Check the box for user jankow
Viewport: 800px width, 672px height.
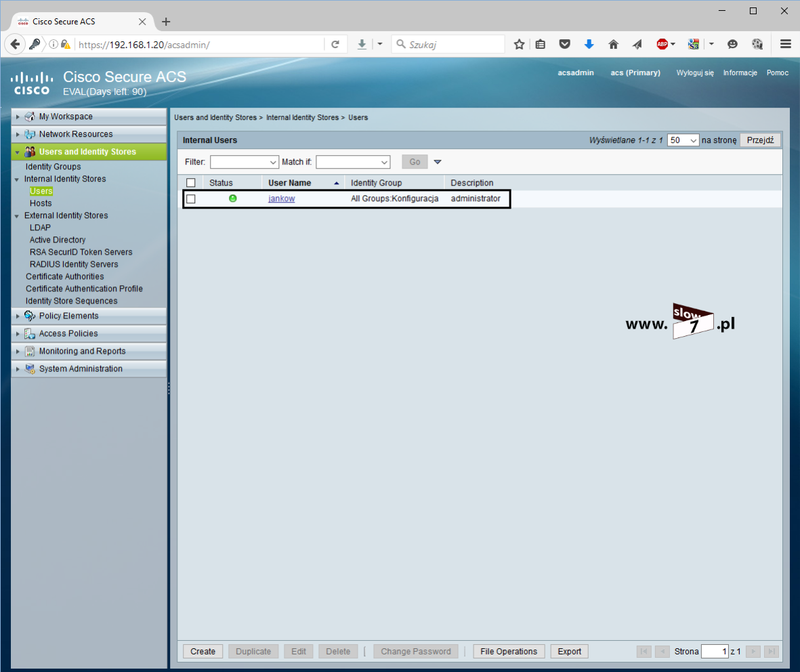[x=191, y=199]
